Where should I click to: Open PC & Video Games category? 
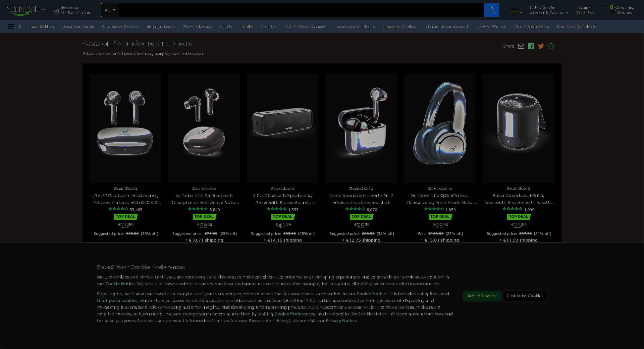pyautogui.click(x=305, y=27)
